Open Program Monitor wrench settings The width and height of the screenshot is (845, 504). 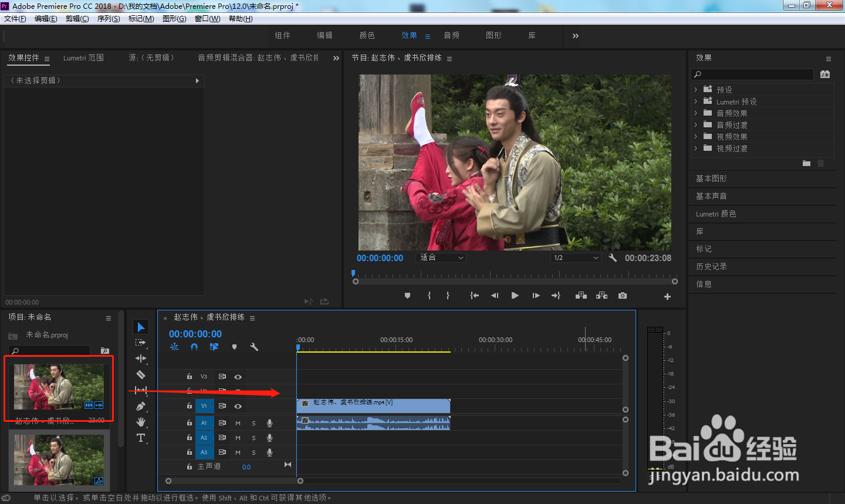(613, 258)
